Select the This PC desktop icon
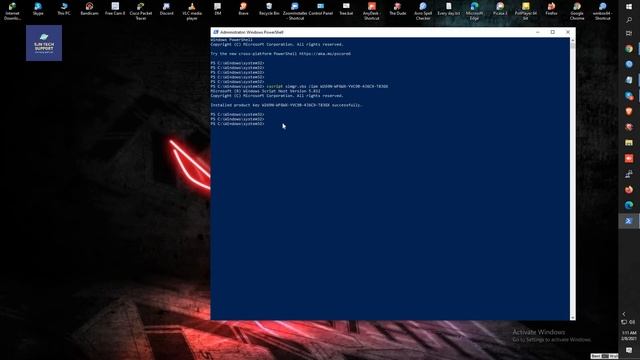 [x=64, y=9]
